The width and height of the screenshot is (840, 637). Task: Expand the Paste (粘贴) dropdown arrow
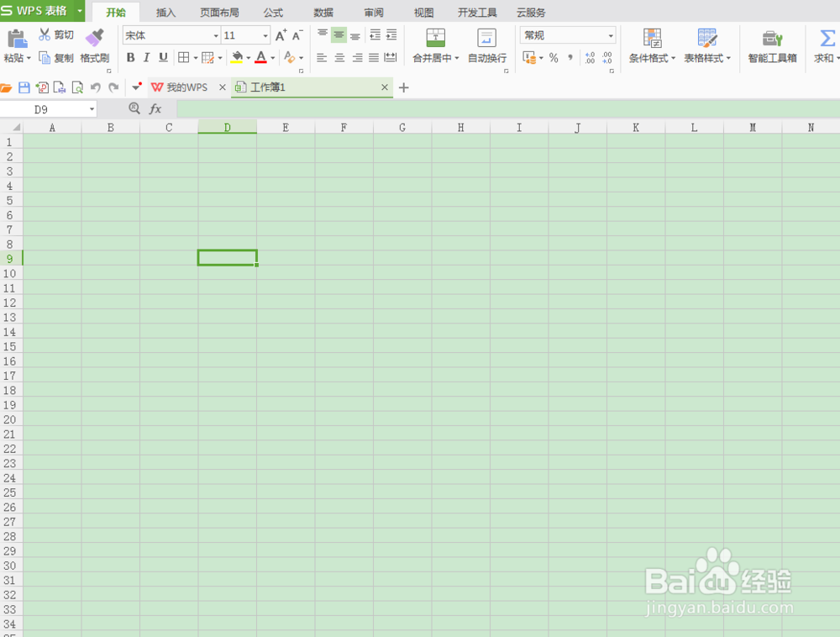[x=29, y=58]
